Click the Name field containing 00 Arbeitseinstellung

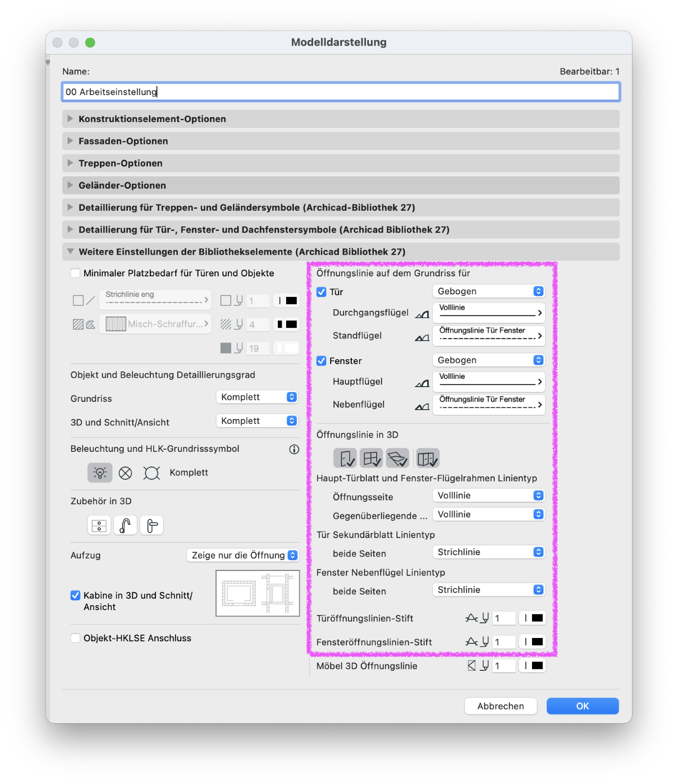340,92
